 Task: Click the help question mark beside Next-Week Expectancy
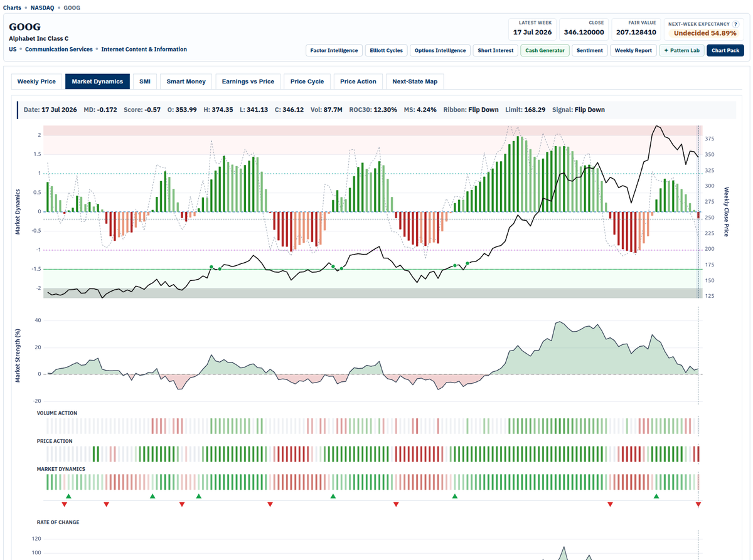pos(735,23)
